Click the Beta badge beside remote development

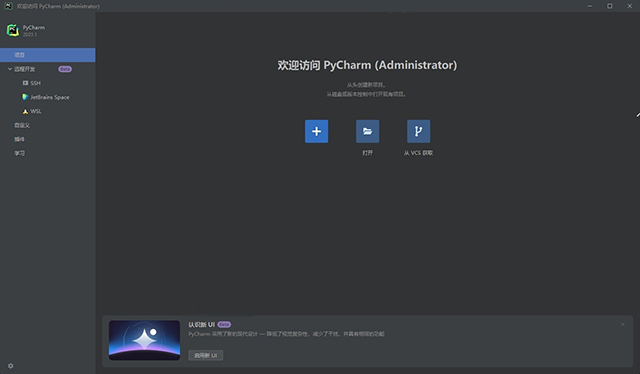(x=65, y=69)
